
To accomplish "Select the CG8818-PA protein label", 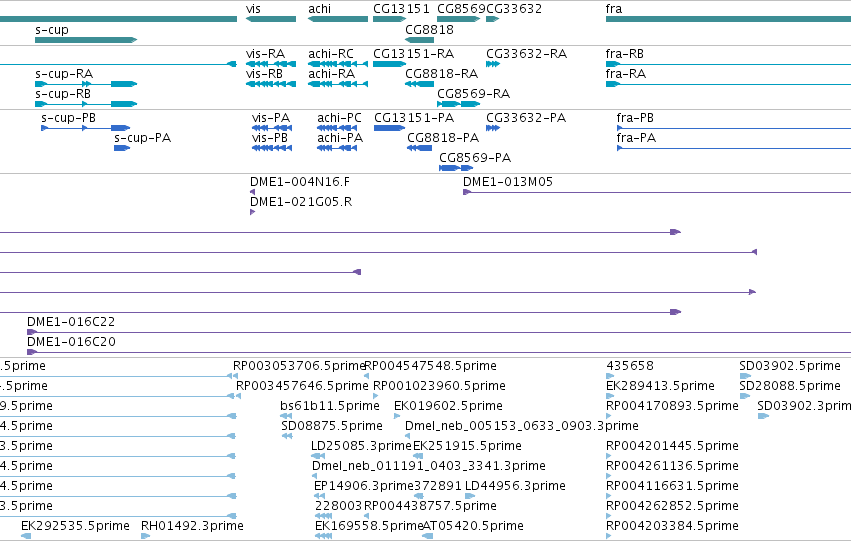I will pos(443,138).
